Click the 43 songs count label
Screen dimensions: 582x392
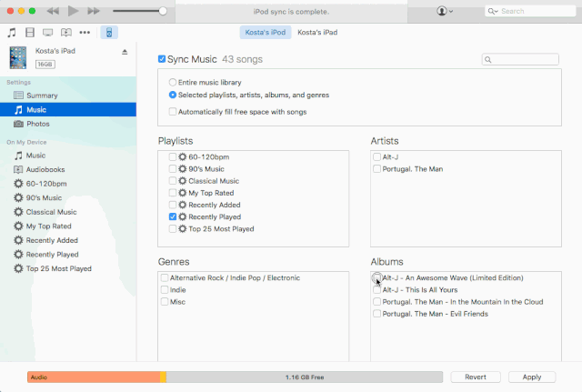[x=243, y=59]
